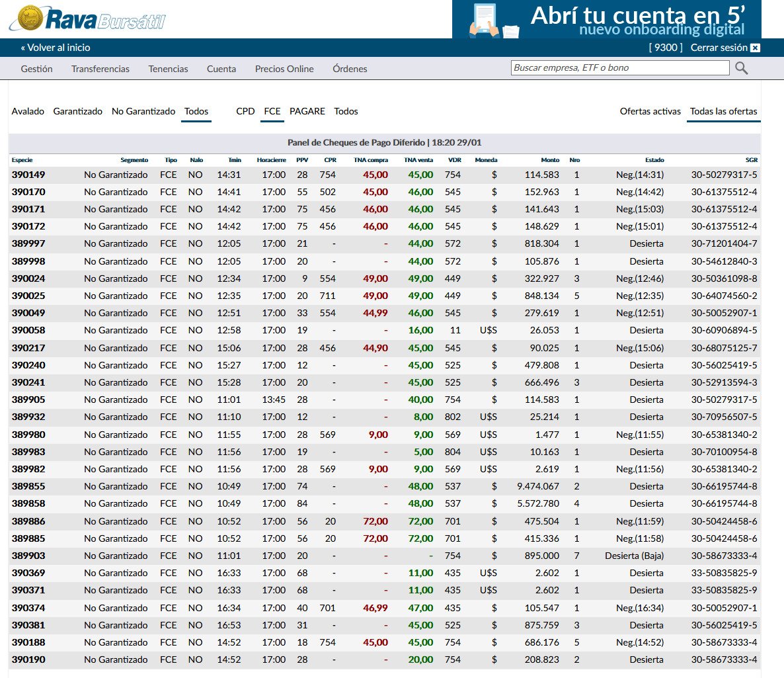This screenshot has height=678, width=784.
Task: Sort by Monto column header
Action: (550, 160)
